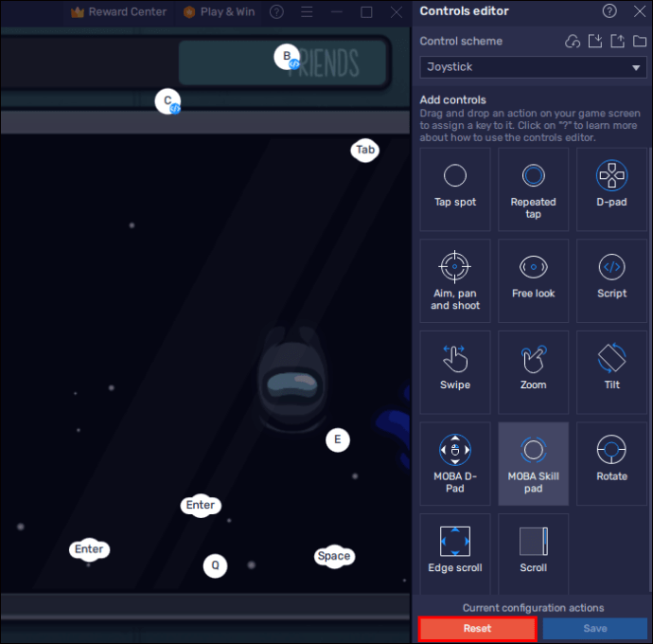Export the control scheme
The width and height of the screenshot is (653, 644).
617,42
